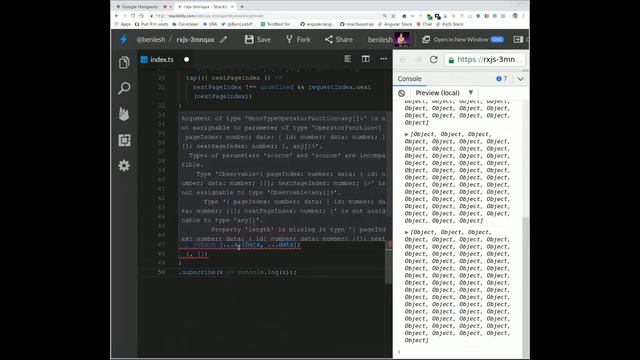The width and height of the screenshot is (640, 360).
Task: Open the Firebase panel in the sidebar
Action: pyautogui.click(x=124, y=114)
